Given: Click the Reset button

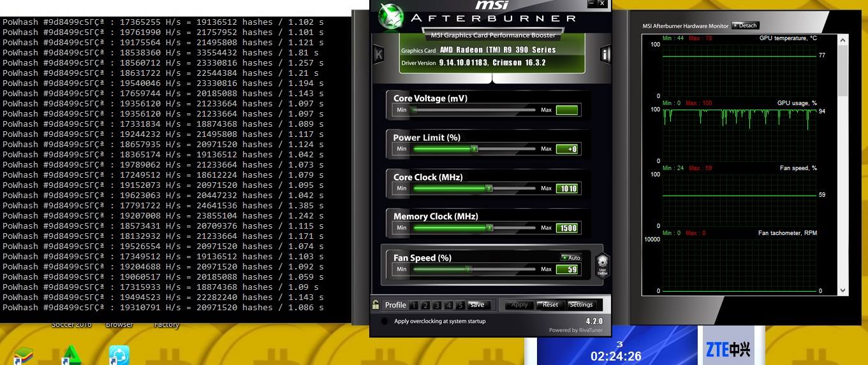Looking at the screenshot, I should tap(550, 304).
